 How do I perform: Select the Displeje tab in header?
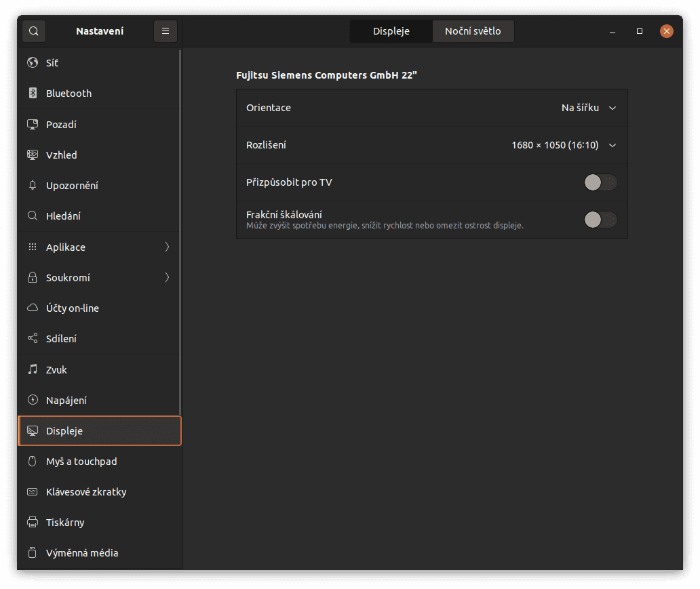coord(391,31)
